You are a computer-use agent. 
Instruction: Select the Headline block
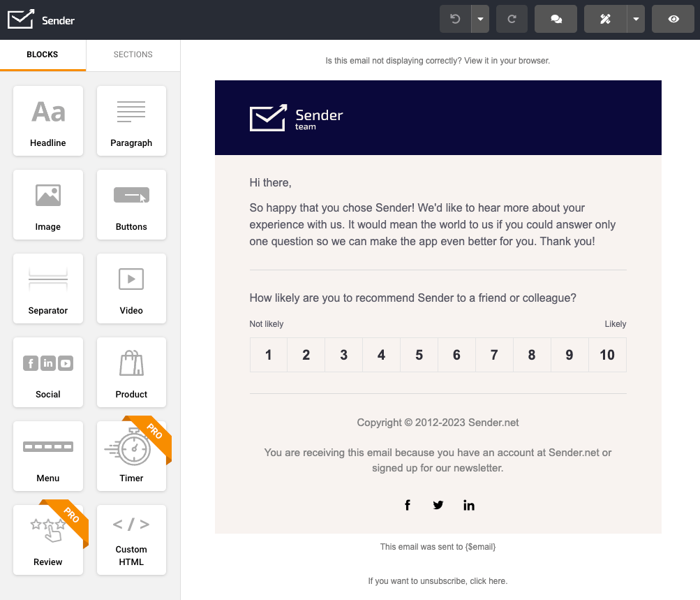(48, 121)
